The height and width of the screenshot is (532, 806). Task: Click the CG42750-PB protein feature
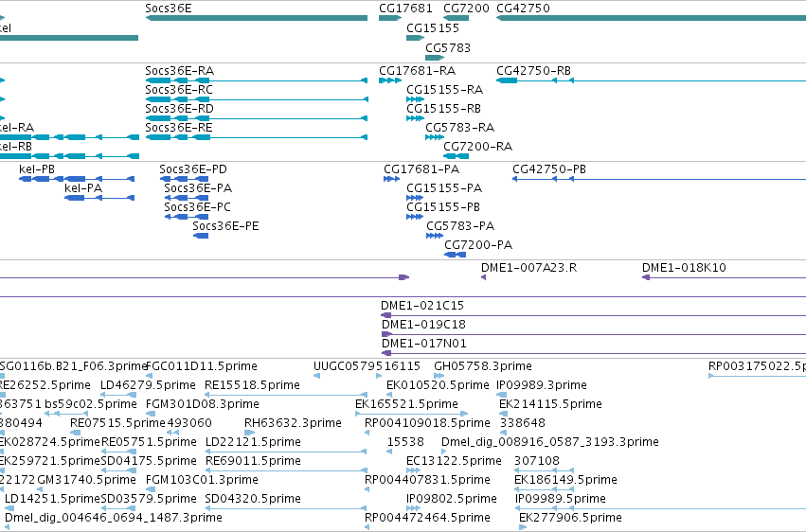tap(659, 179)
